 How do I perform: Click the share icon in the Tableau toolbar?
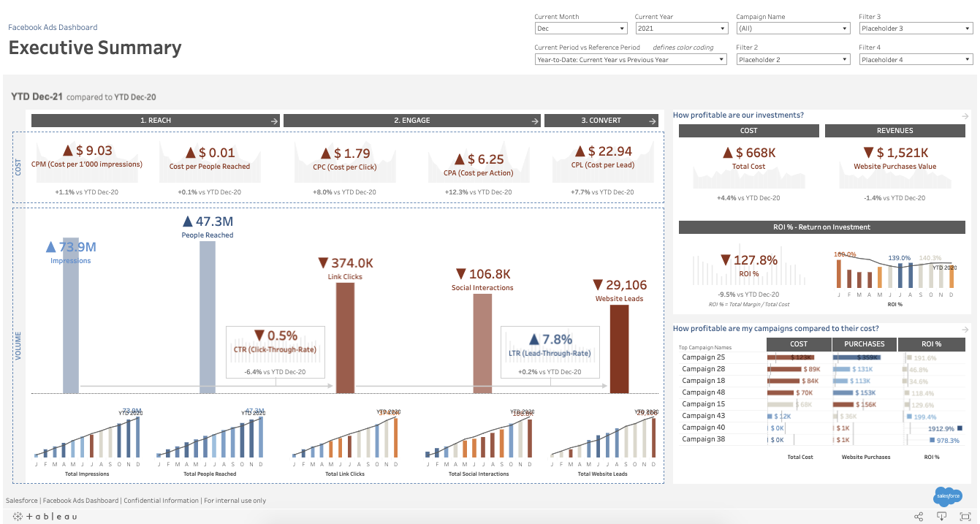click(x=918, y=516)
